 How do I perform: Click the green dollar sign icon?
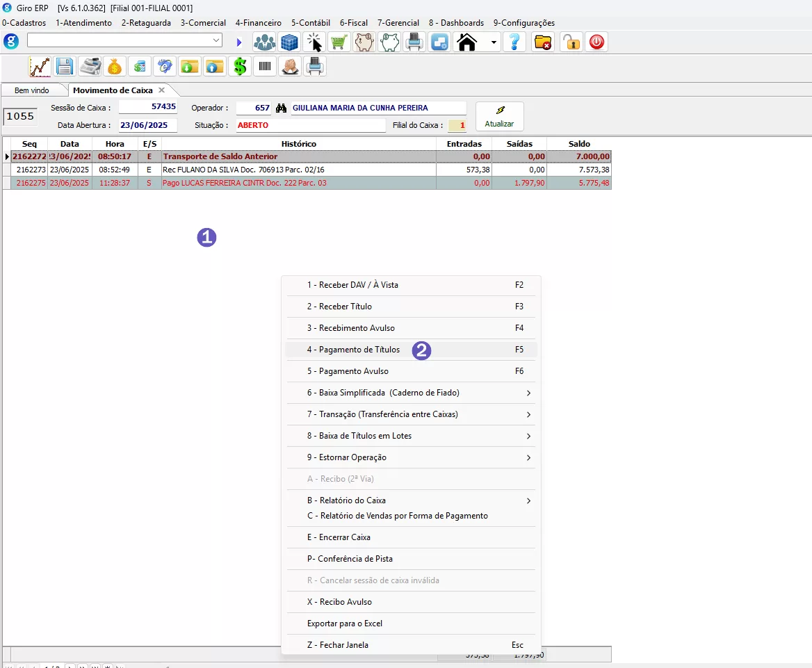pos(240,67)
